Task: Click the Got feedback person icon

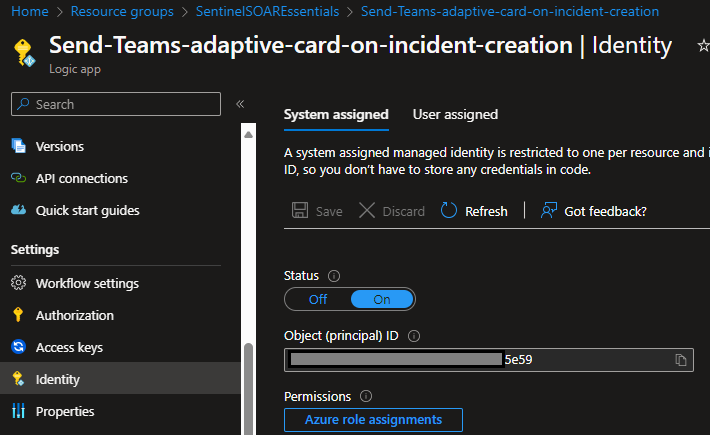Action: 549,210
